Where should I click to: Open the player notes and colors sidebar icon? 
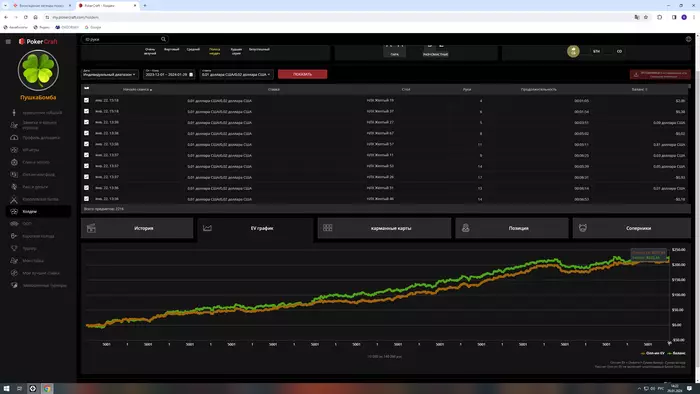tap(14, 125)
